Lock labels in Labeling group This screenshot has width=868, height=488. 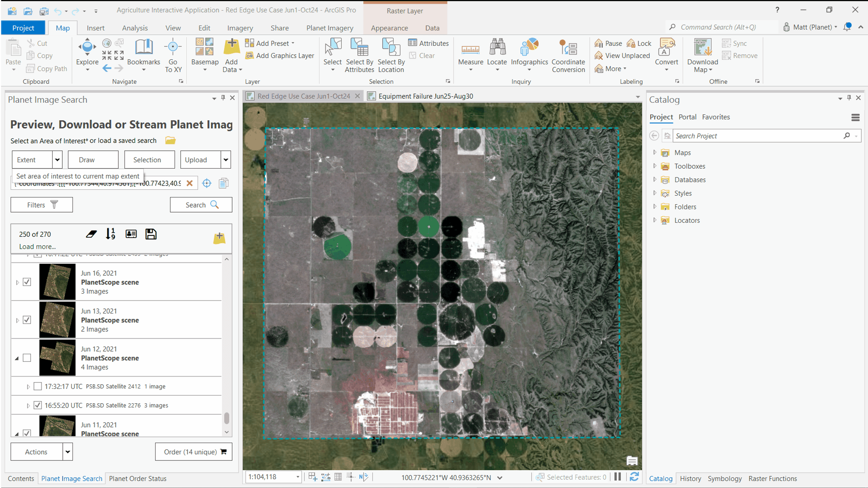(639, 43)
